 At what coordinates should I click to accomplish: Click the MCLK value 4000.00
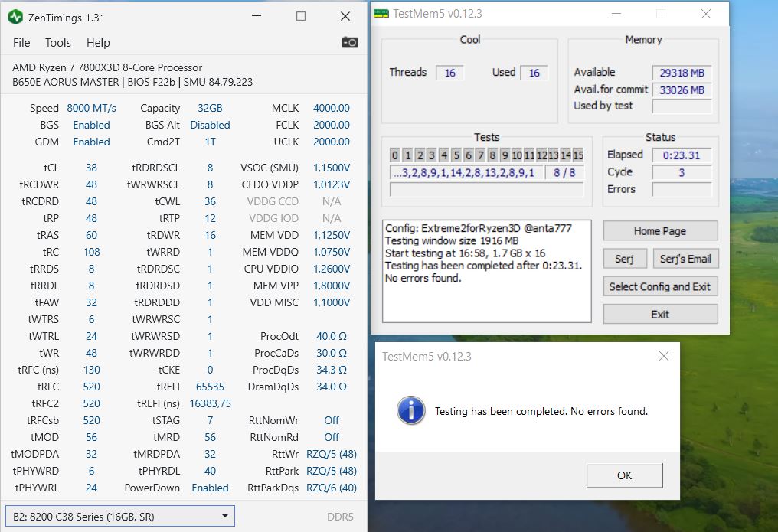[x=331, y=108]
